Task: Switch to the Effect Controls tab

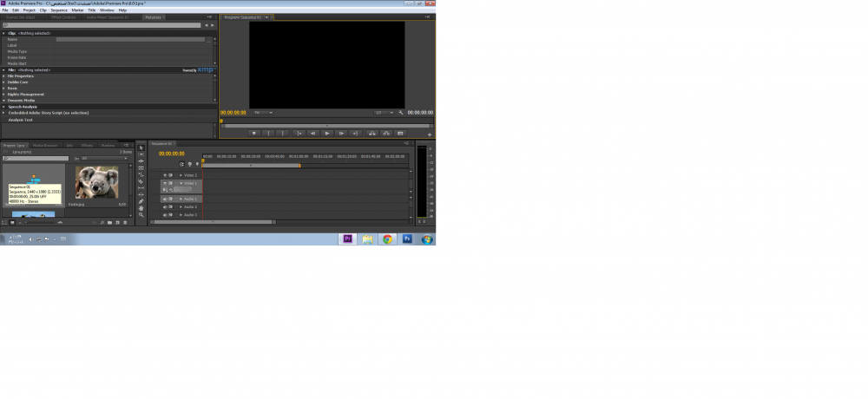Action: coord(63,16)
